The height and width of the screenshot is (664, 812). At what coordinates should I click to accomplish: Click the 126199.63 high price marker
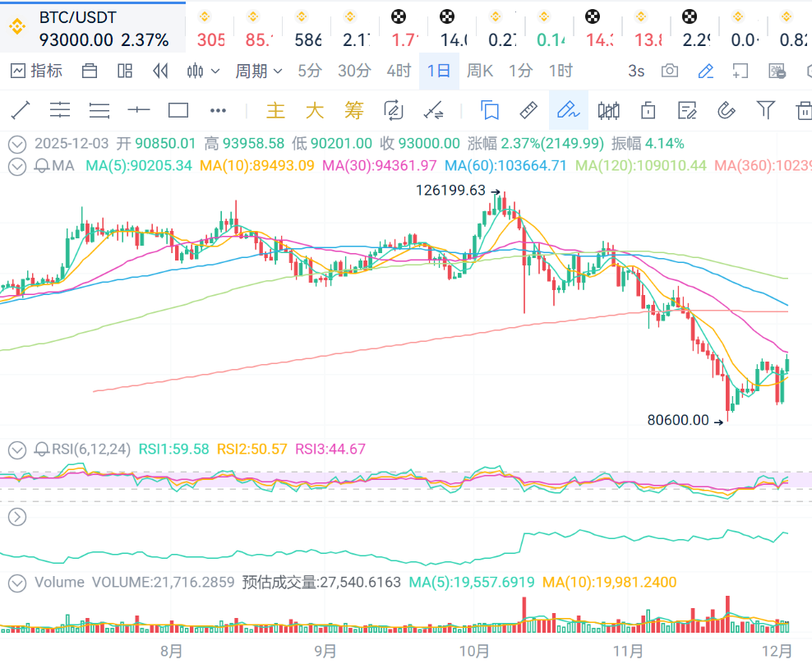tap(450, 191)
